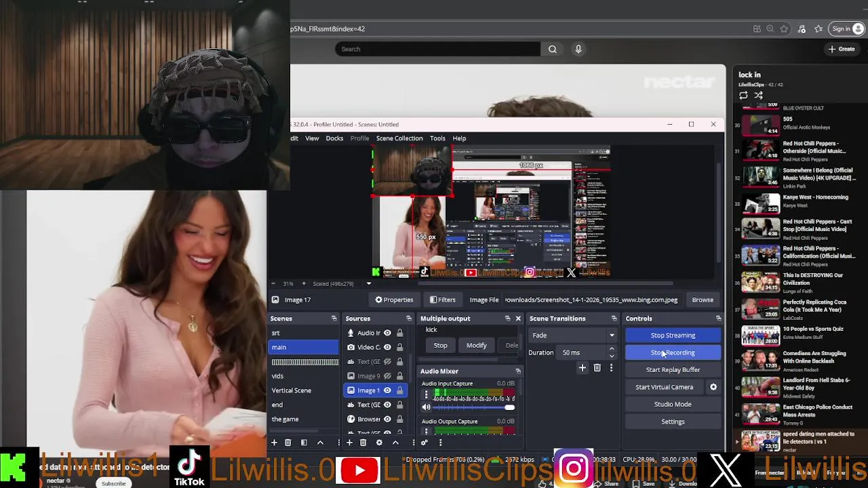
Task: Hide the Audio Input source eye
Action: (387, 333)
